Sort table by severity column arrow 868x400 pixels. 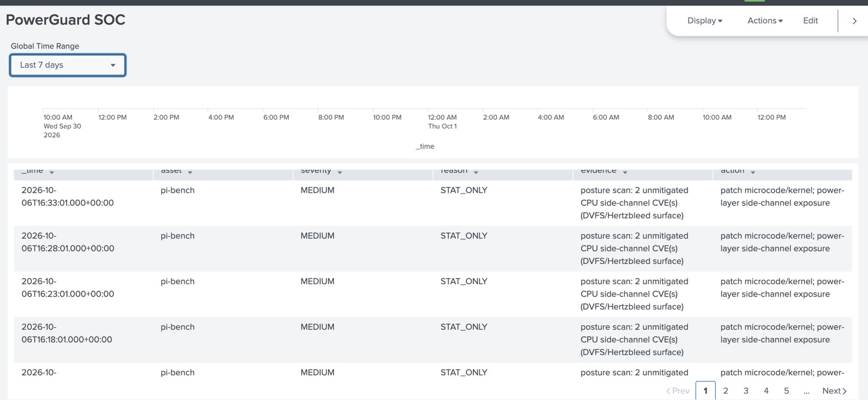(x=340, y=172)
